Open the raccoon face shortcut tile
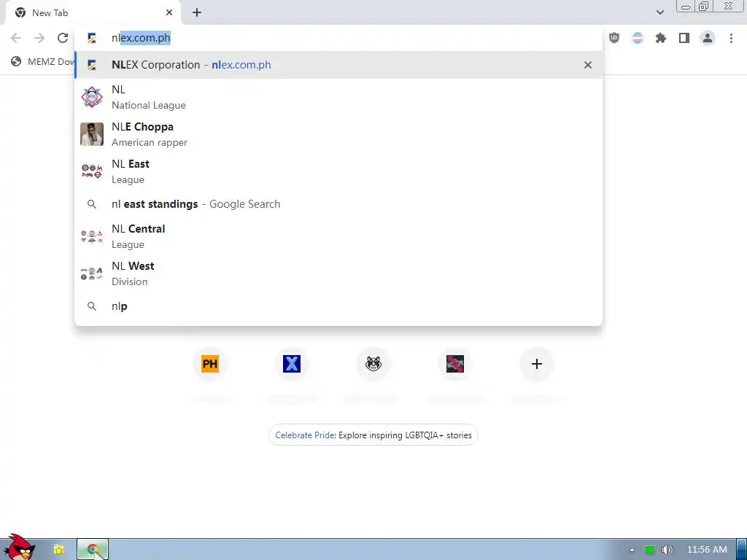 click(373, 364)
